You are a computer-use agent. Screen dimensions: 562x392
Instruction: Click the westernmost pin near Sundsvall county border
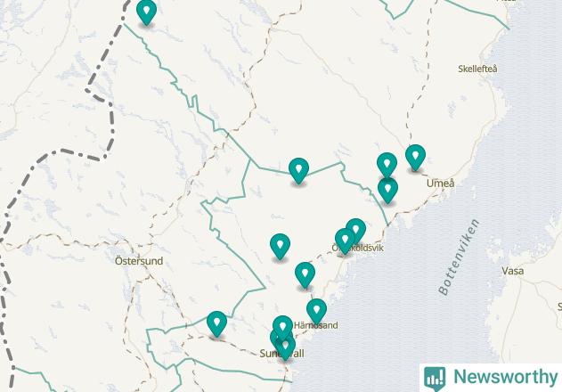pos(216,323)
